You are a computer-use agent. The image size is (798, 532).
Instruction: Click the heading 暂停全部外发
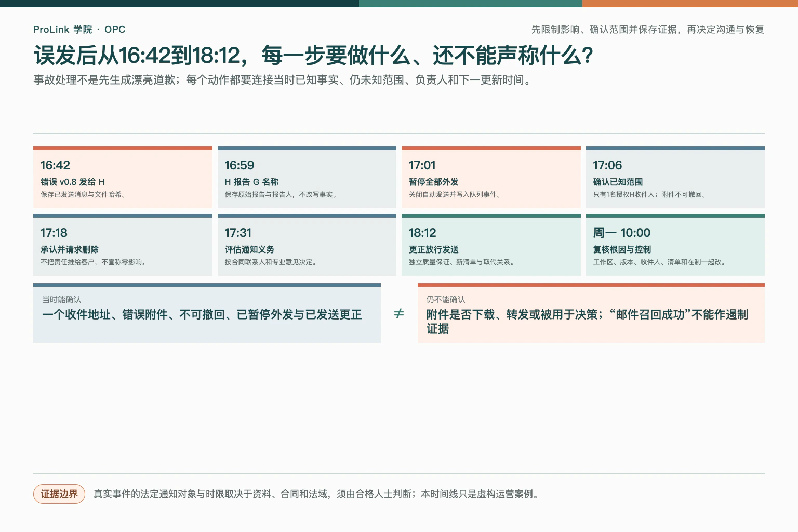click(434, 182)
